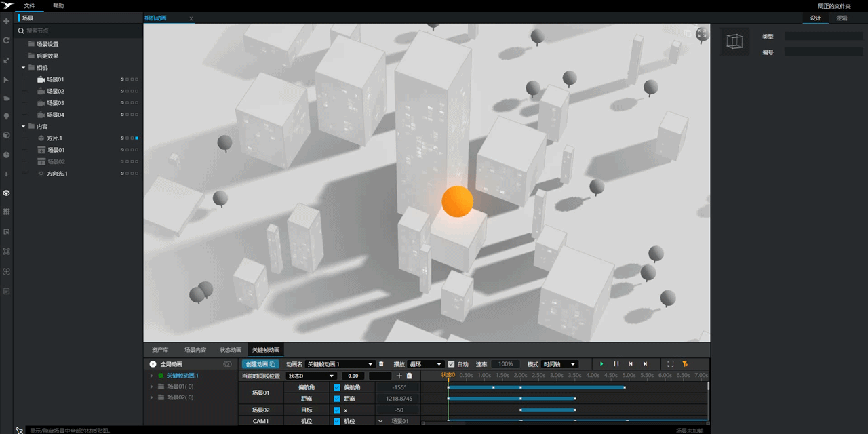Image resolution: width=868 pixels, height=434 pixels.
Task: Click the pie chart icon in sidebar
Action: pos(7,155)
